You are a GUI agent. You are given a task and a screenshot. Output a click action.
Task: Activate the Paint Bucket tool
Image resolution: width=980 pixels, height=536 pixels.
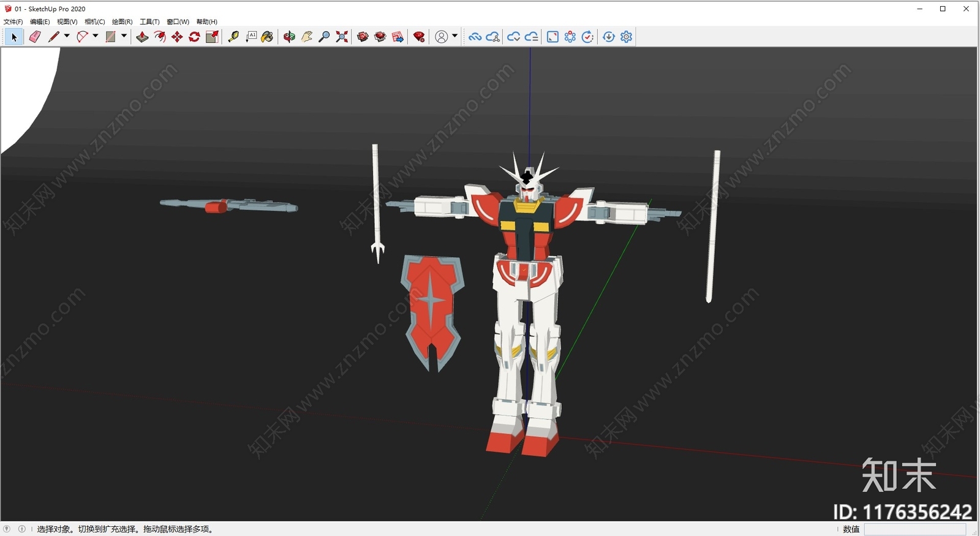[x=267, y=37]
